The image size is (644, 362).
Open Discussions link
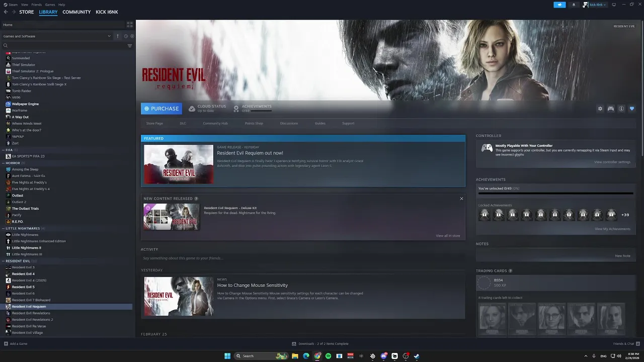(289, 123)
